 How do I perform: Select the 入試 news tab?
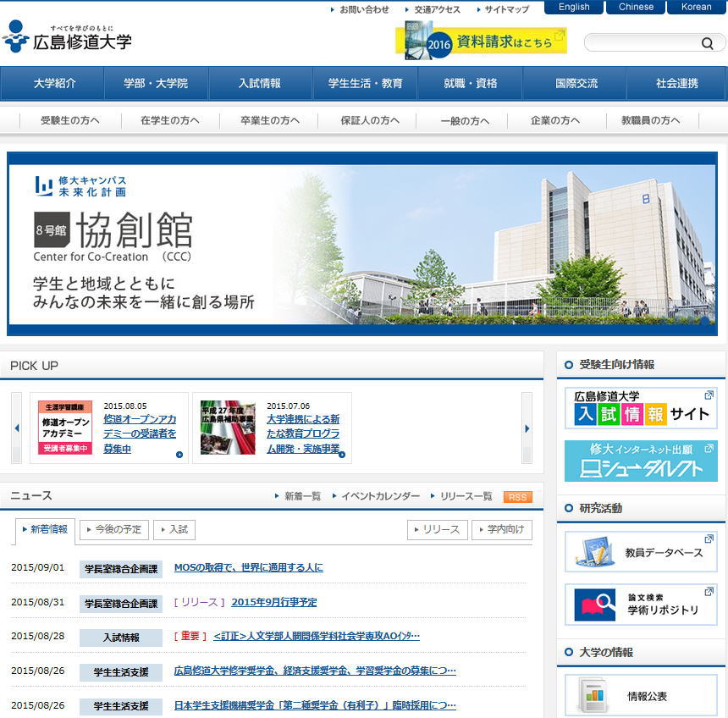(x=174, y=530)
